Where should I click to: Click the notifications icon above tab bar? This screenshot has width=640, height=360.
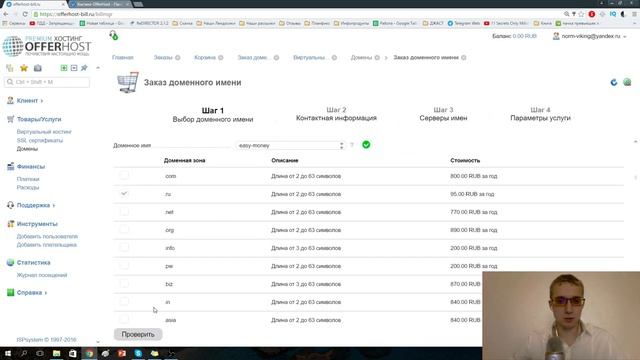coord(113,36)
